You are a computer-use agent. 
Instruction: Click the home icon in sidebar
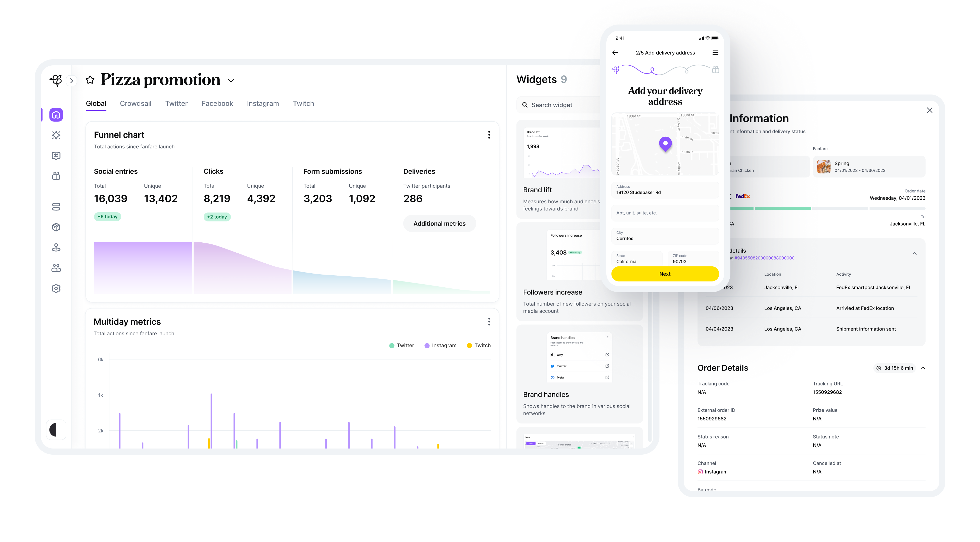(x=56, y=115)
